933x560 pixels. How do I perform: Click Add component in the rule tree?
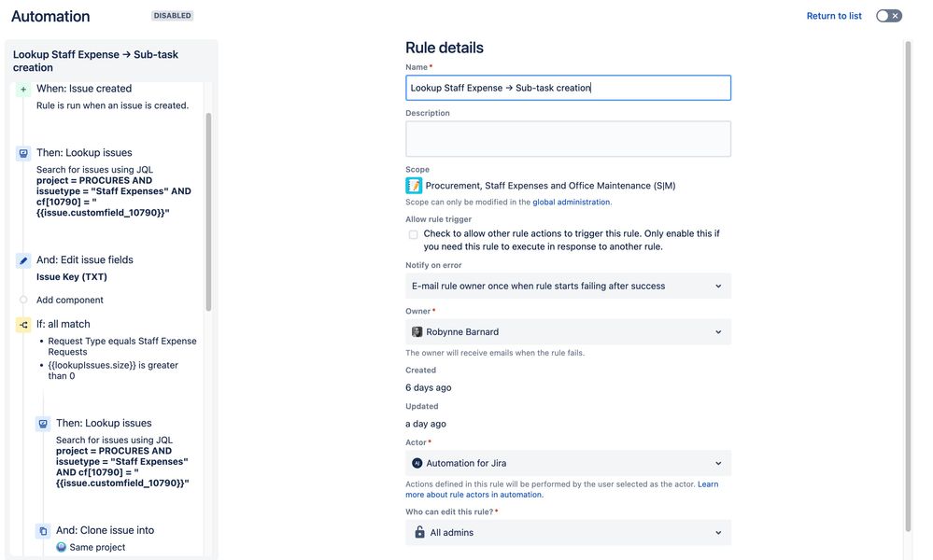70,301
